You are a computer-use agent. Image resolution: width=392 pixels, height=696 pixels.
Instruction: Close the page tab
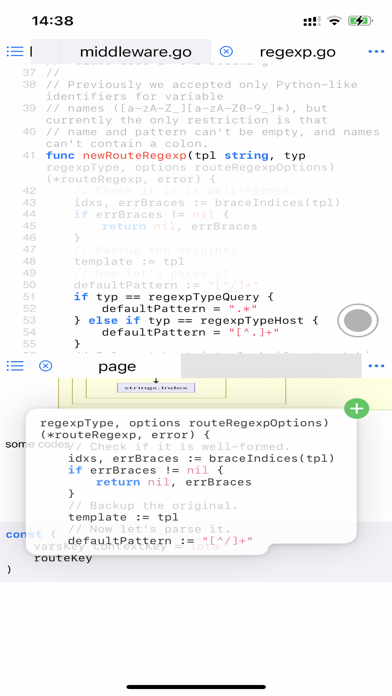tap(46, 366)
